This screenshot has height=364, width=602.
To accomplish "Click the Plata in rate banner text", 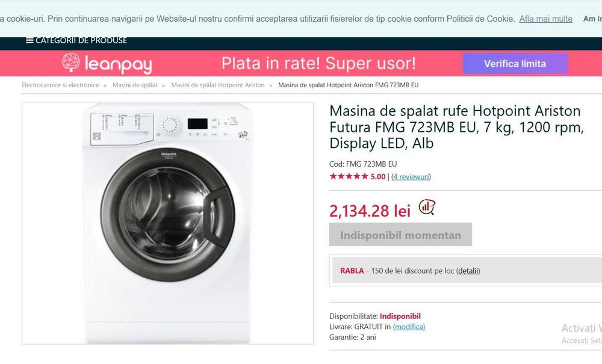I will pos(318,63).
